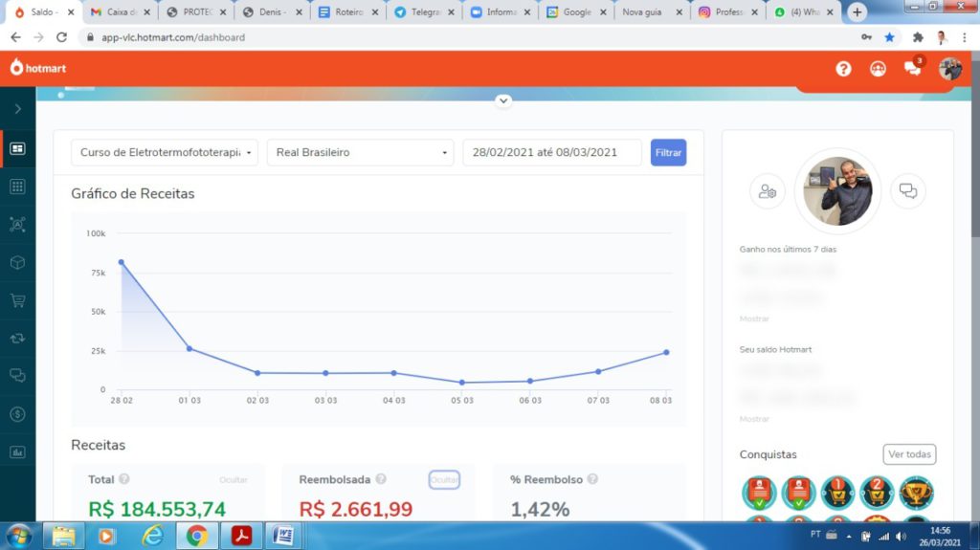Click the volume speaker icon in tray
This screenshot has width=980, height=550.
(901, 537)
